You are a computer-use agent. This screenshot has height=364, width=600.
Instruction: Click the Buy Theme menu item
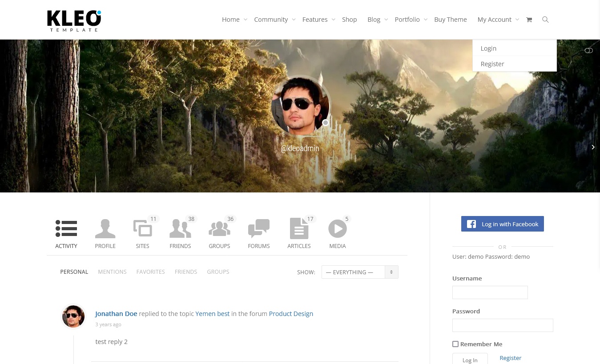pos(451,20)
